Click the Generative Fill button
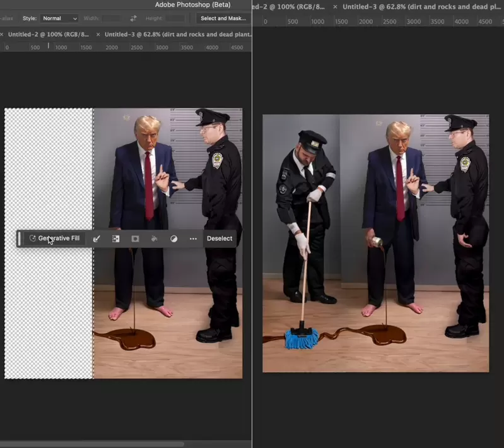This screenshot has width=504, height=448. (x=54, y=239)
